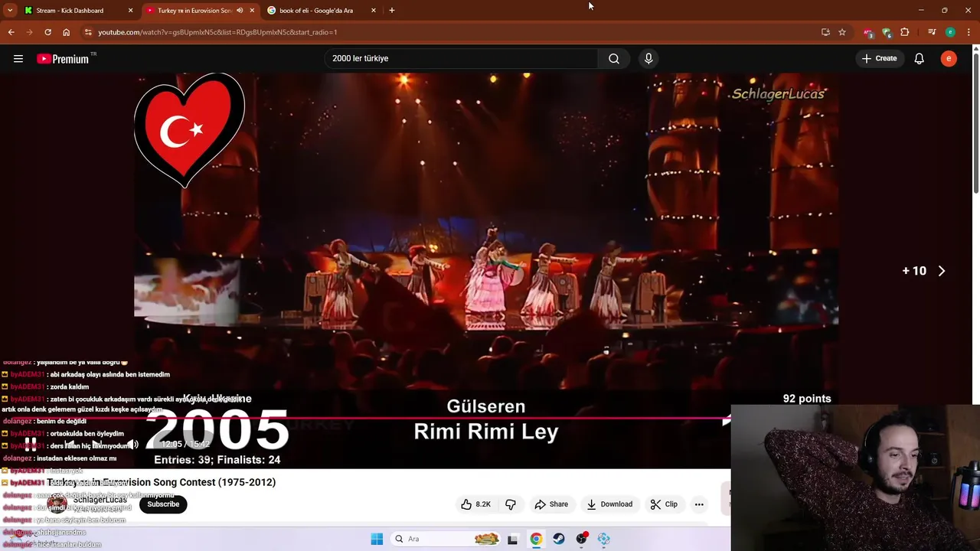
Task: Open OBS Studio from taskbar
Action: pos(582,539)
